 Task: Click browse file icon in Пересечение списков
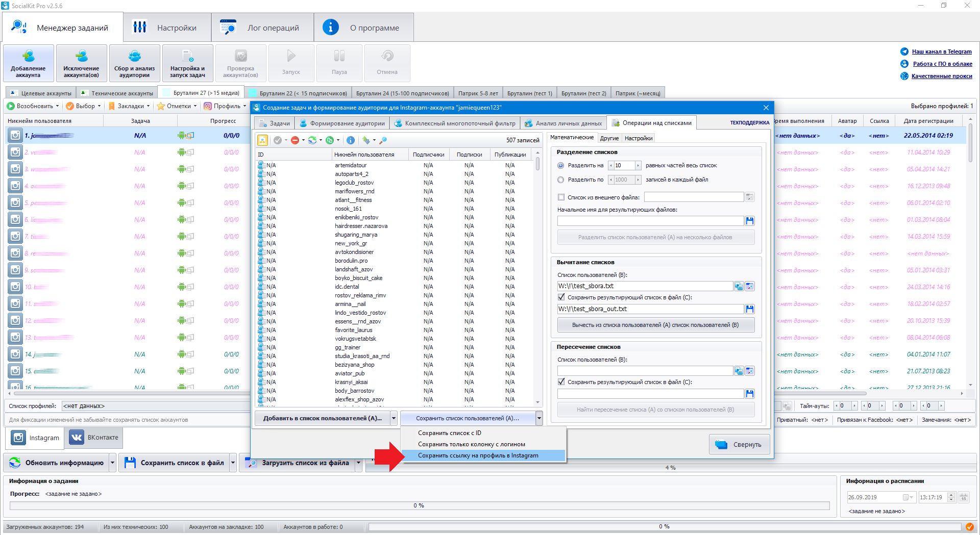(750, 371)
